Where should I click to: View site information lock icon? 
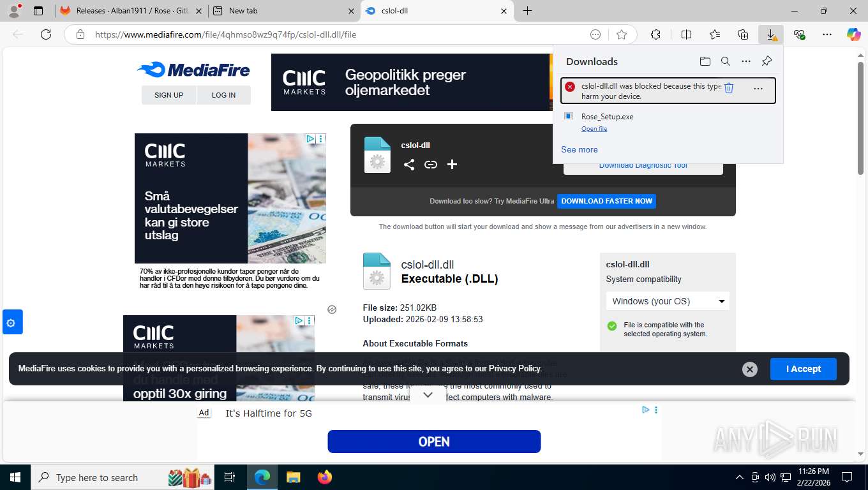pyautogui.click(x=80, y=34)
